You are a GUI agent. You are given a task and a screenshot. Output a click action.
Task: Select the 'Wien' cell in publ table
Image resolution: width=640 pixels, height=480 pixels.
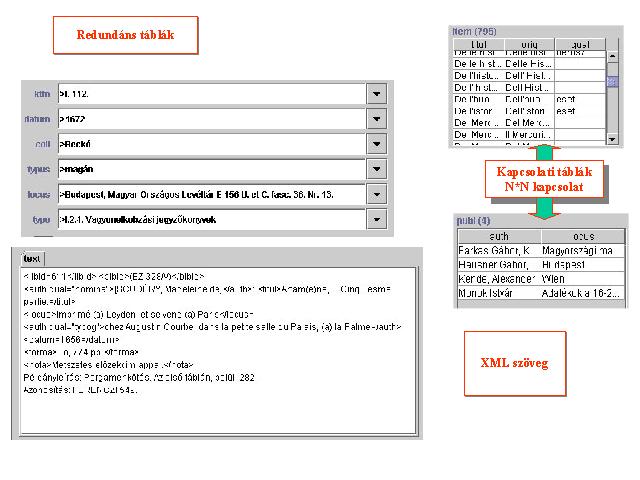[x=583, y=279]
